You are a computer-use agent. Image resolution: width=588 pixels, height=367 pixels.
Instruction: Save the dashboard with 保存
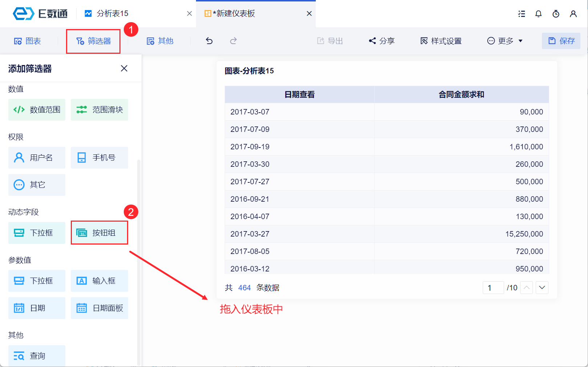[x=561, y=41]
